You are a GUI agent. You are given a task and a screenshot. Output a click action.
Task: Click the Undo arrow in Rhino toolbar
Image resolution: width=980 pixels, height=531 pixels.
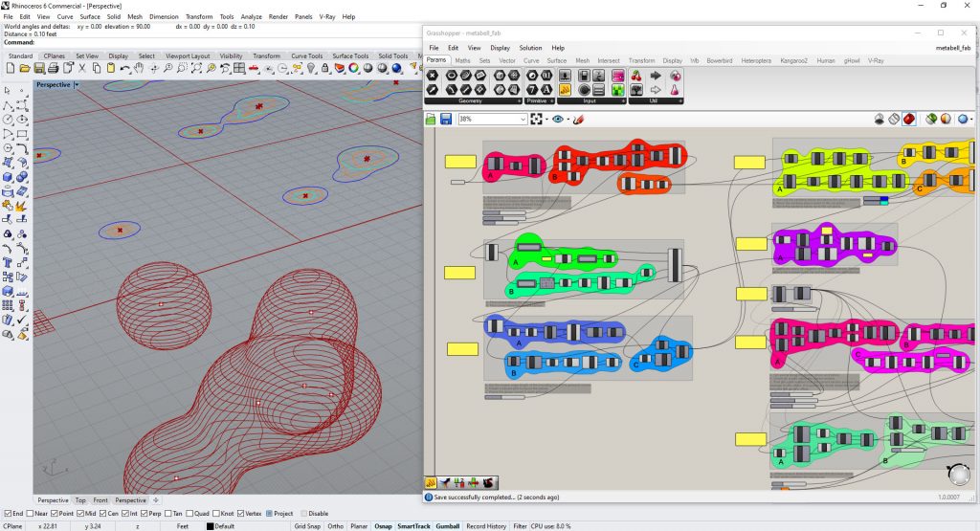pos(125,68)
